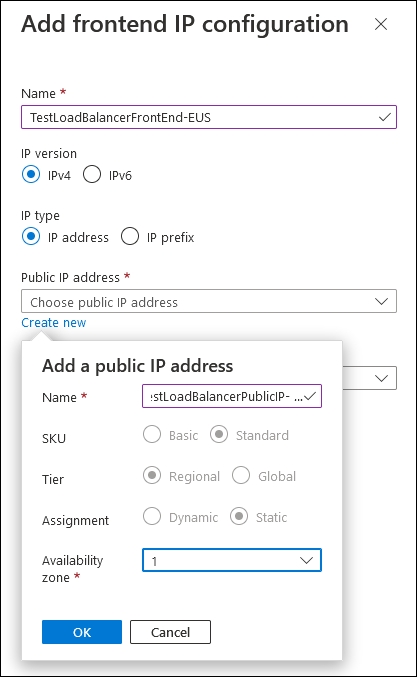The width and height of the screenshot is (417, 677).
Task: Click the public IP Name input field
Action: (232, 396)
